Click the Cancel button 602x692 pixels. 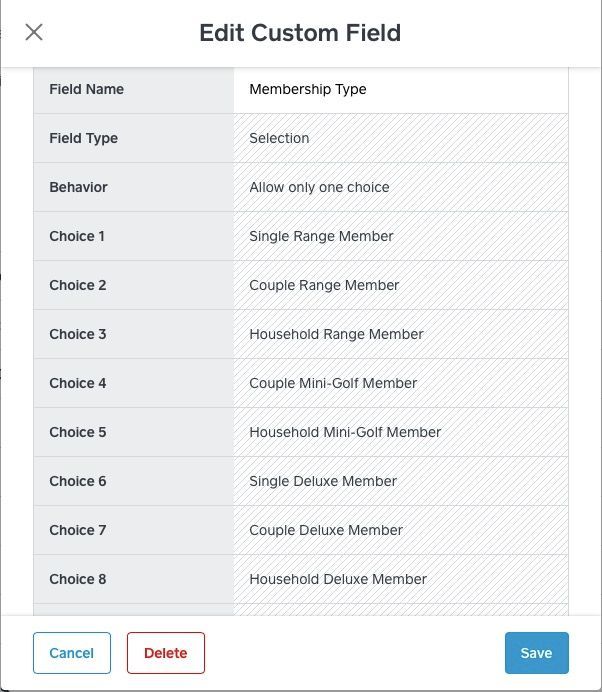pos(71,653)
